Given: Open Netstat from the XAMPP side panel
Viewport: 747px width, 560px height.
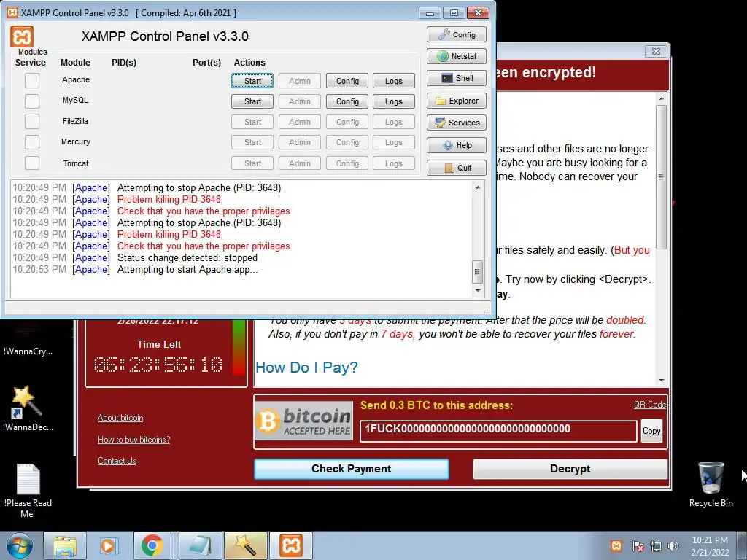Looking at the screenshot, I should coord(457,56).
